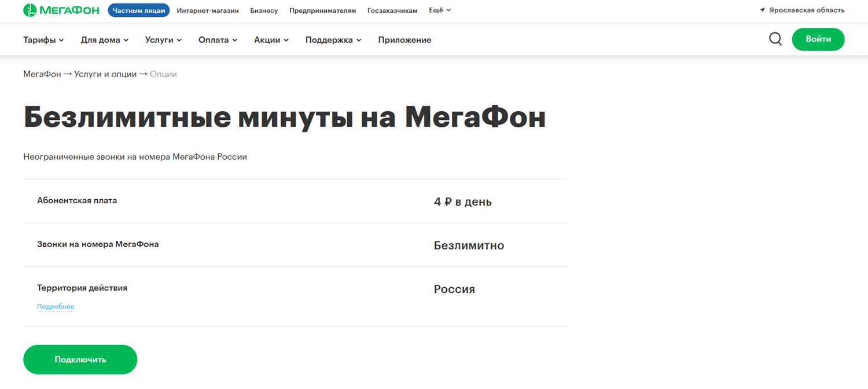Image resolution: width=868 pixels, height=389 pixels.
Task: Click Звонки на номера МегаФона label
Action: 98,244
